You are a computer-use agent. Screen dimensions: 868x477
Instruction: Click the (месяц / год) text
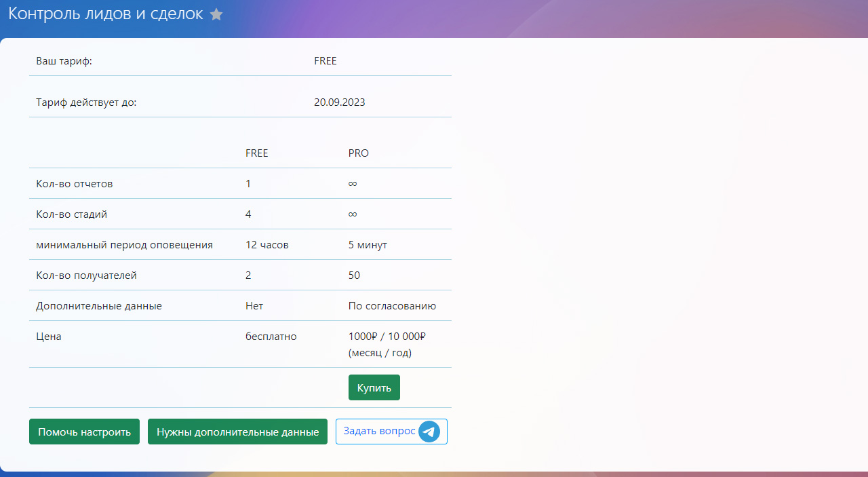tap(380, 353)
